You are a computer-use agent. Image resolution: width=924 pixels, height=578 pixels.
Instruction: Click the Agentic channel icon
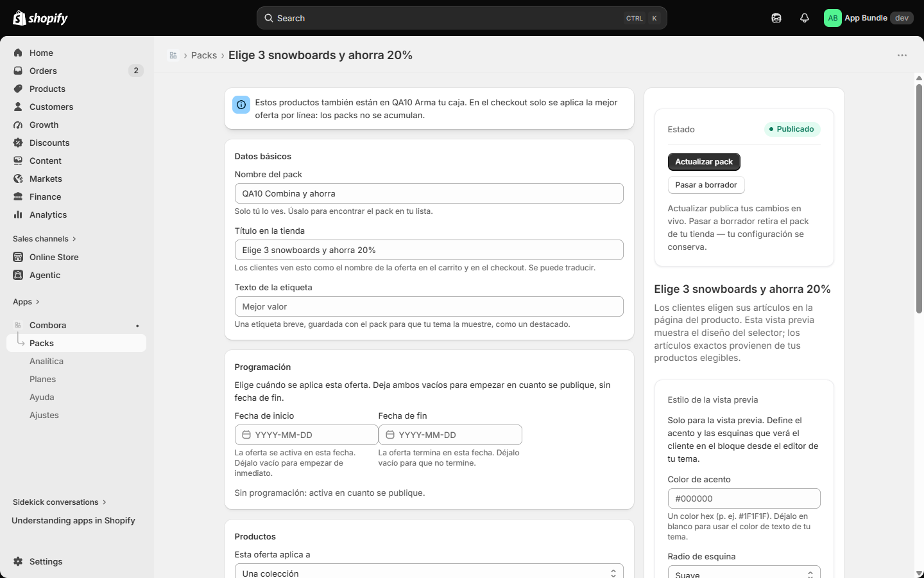tap(18, 275)
